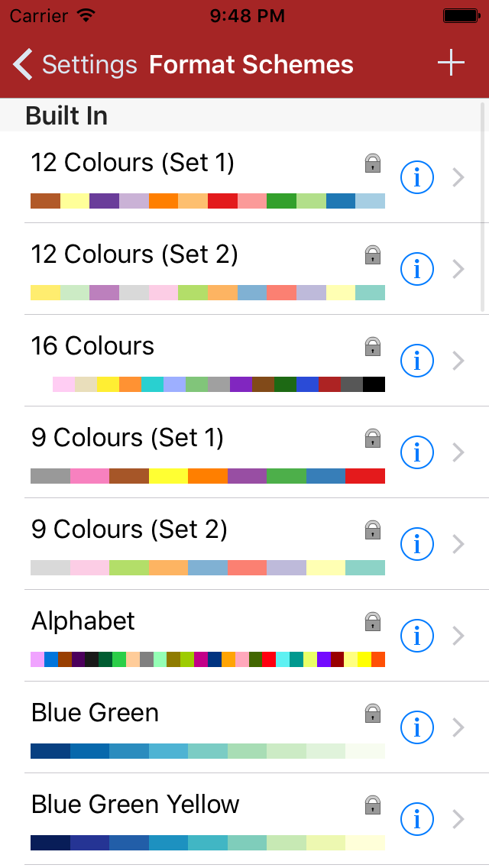Viewport: 489px width, 868px height.
Task: Tap lock icon on 9 Colours (Set 2)
Action: (372, 530)
